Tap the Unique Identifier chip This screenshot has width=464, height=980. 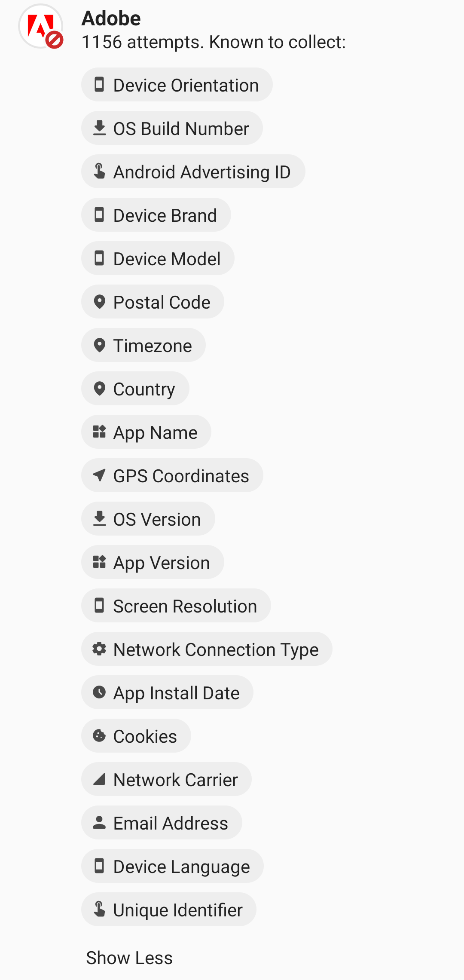coord(169,910)
